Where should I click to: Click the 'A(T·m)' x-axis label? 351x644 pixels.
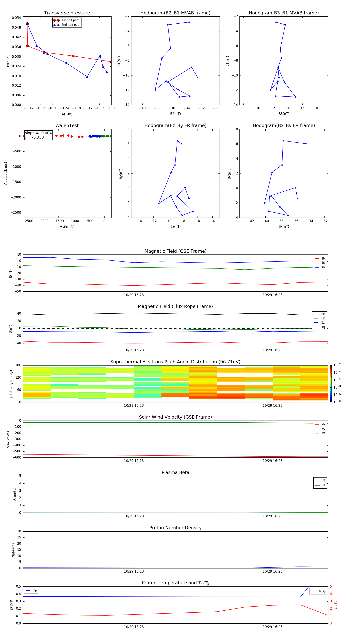pyautogui.click(x=67, y=114)
